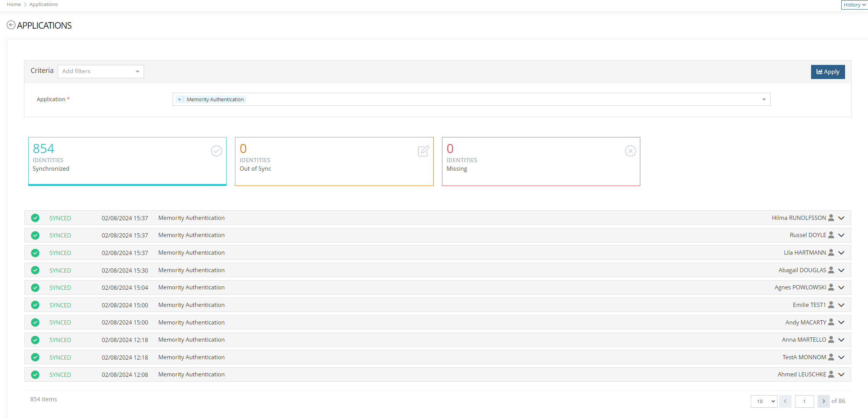This screenshot has height=418, width=868.
Task: Click the back arrow beside APPLICATIONS title
Action: 11,25
